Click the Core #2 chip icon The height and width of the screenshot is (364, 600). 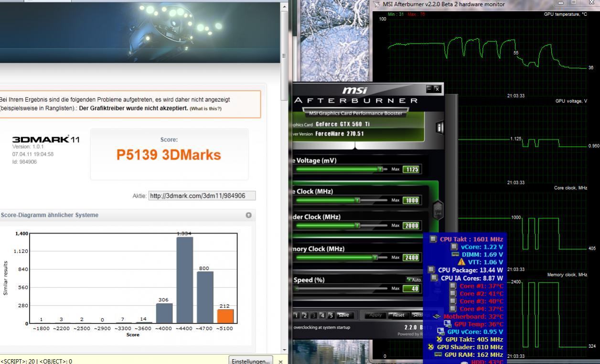[453, 293]
